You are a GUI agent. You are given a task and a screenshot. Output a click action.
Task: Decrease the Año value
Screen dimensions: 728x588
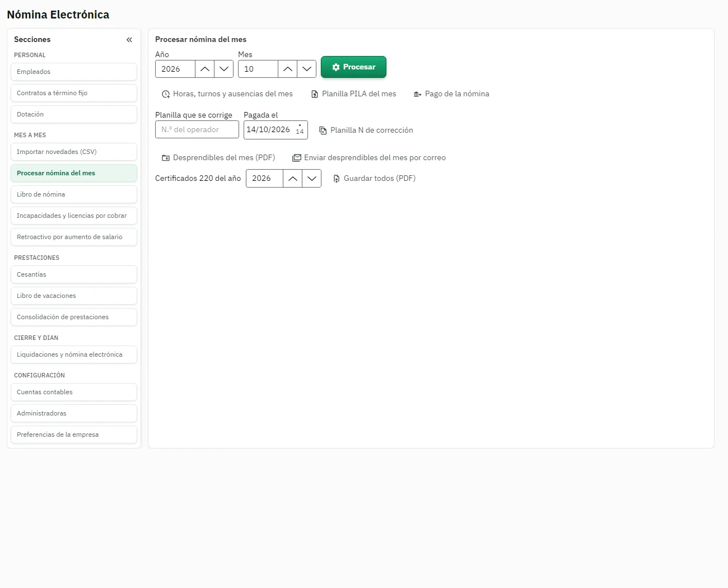click(224, 69)
